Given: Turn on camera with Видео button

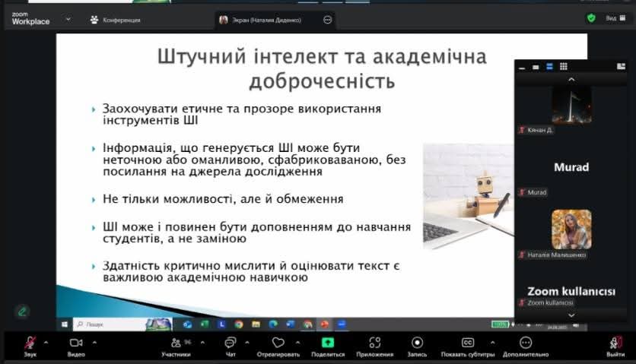Looking at the screenshot, I should (76, 344).
